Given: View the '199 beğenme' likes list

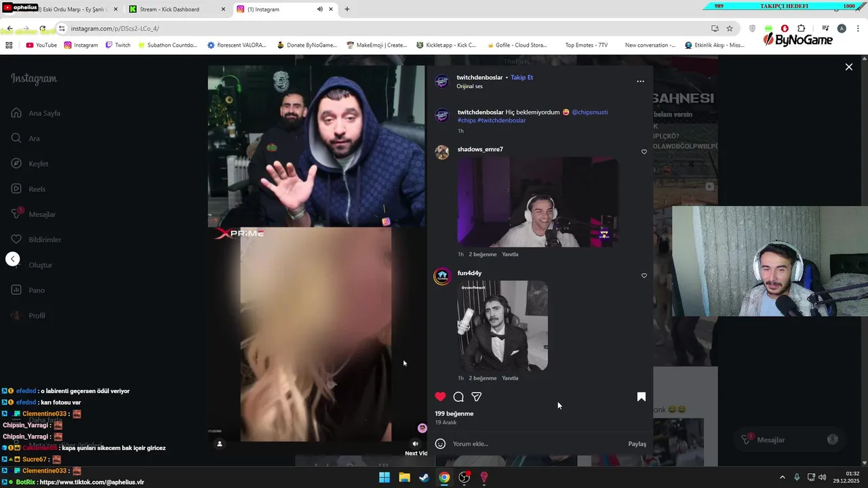Looking at the screenshot, I should point(454,413).
